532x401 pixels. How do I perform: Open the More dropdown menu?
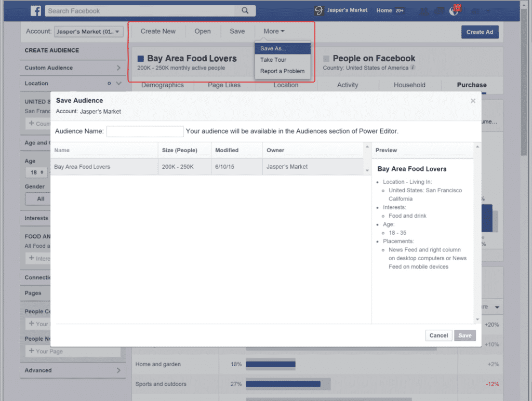pos(274,31)
